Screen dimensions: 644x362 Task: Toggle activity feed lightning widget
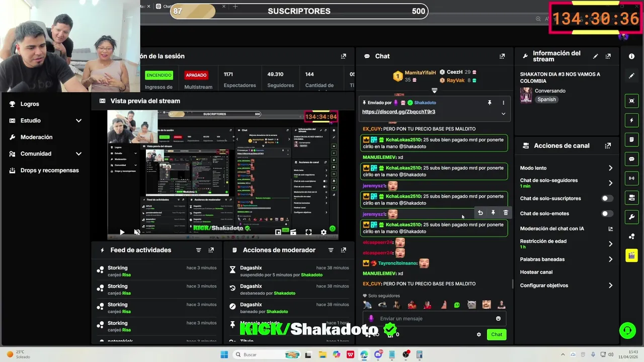(x=631, y=120)
